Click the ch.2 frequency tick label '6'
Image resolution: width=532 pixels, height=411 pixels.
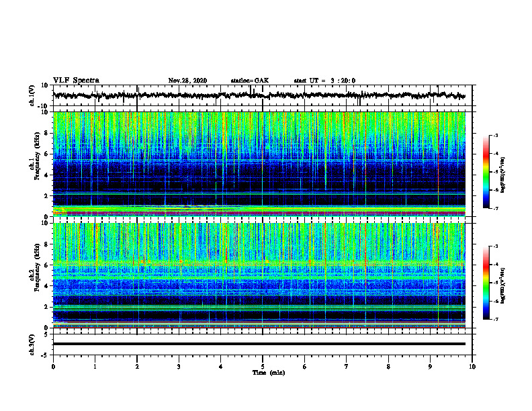[x=46, y=265]
